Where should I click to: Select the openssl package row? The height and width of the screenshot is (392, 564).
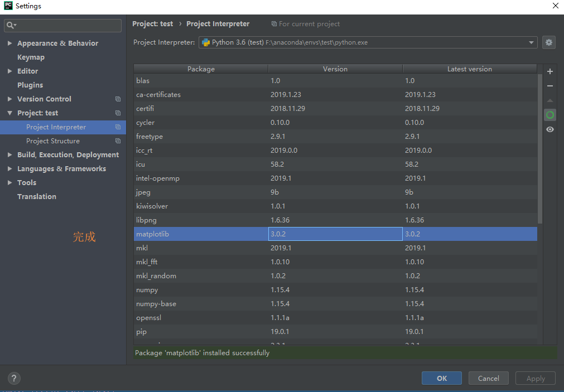[x=335, y=317]
